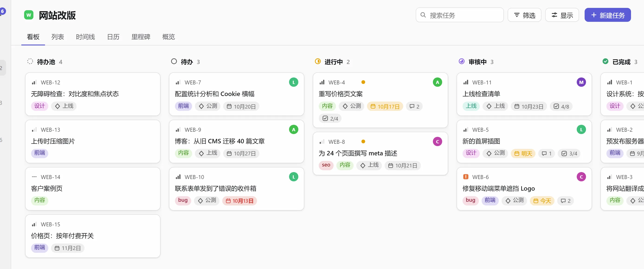The width and height of the screenshot is (644, 269).
Task: Click the A assignee avatar on WEB-4
Action: (x=438, y=82)
